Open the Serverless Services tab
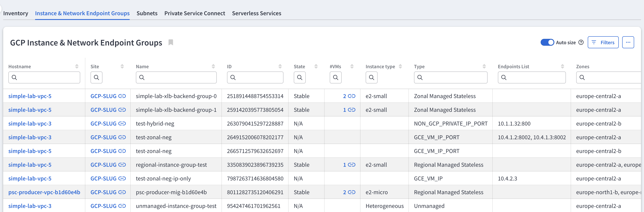Image resolution: width=644 pixels, height=212 pixels. click(257, 13)
